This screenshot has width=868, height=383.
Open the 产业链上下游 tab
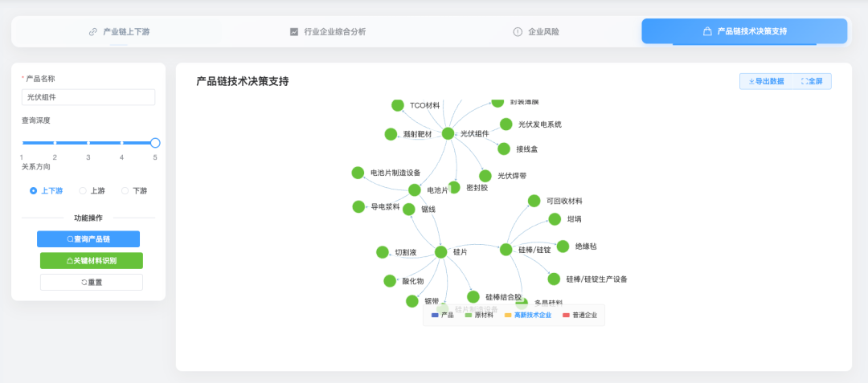pyautogui.click(x=119, y=31)
